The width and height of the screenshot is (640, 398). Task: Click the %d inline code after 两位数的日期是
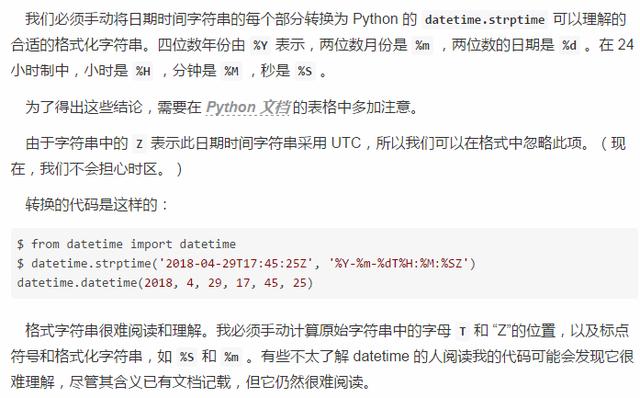tap(569, 45)
